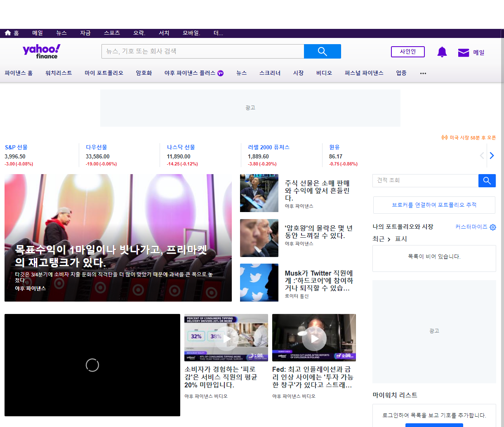This screenshot has width=504, height=427.
Task: Open '암호왕'의 몰락 headline
Action: 319,232
